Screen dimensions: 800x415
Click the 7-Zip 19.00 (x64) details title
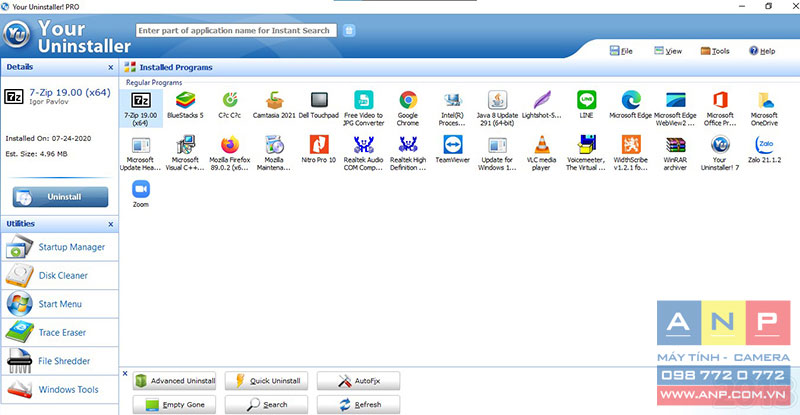coord(70,92)
